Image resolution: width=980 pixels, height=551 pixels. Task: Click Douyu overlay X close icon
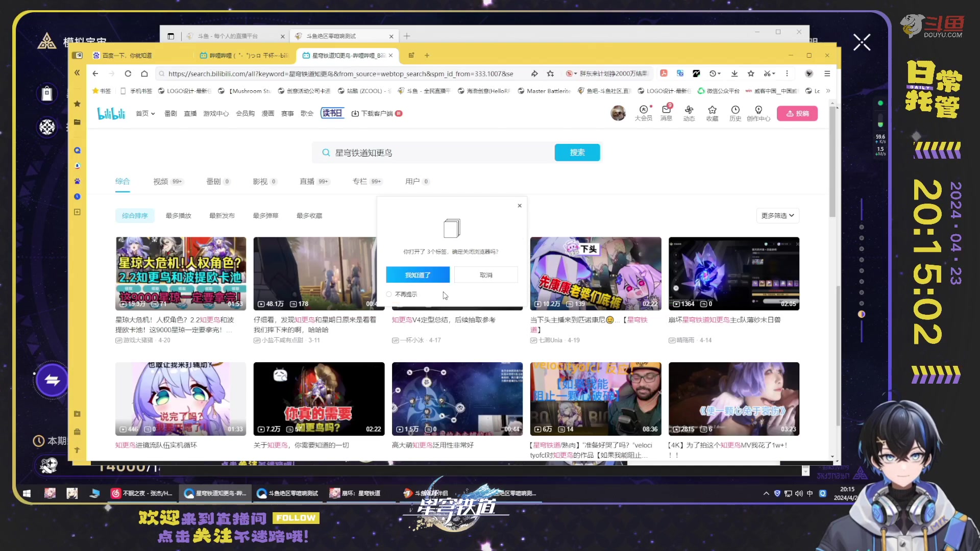click(x=862, y=42)
